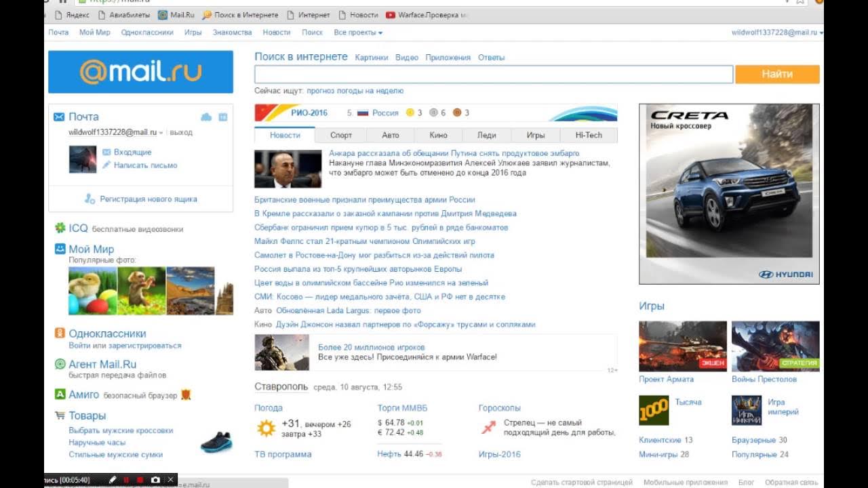Click the Мой Мир smiley icon

tap(60, 249)
